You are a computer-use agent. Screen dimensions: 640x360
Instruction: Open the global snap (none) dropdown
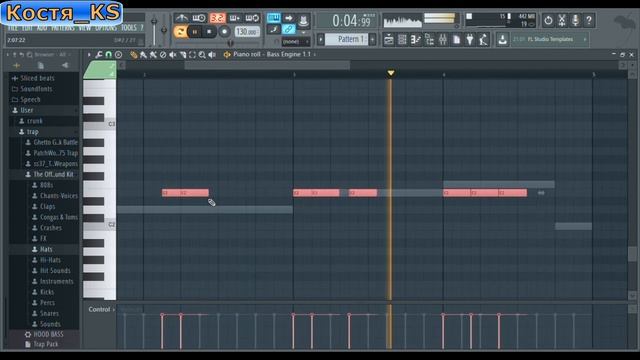pyautogui.click(x=296, y=42)
